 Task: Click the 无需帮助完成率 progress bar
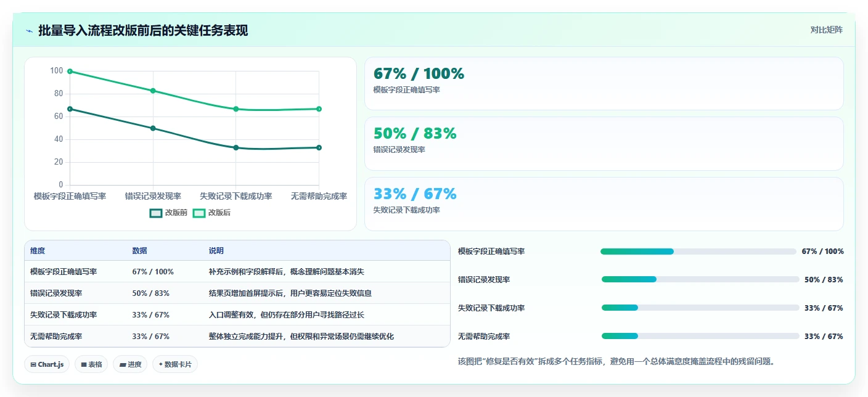(700, 337)
